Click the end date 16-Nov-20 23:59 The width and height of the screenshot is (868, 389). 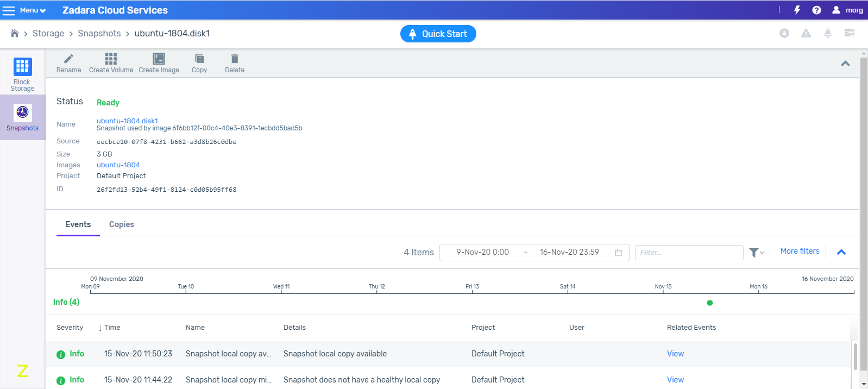pyautogui.click(x=569, y=252)
